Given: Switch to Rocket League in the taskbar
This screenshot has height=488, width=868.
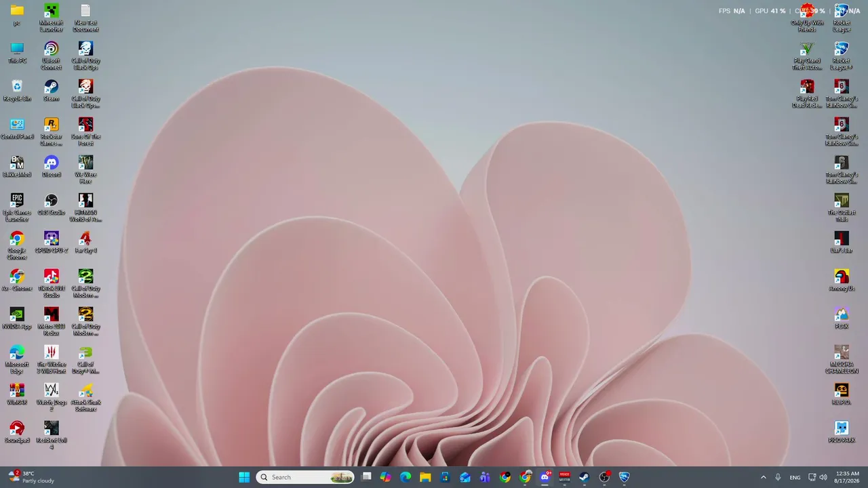Looking at the screenshot, I should tap(624, 477).
